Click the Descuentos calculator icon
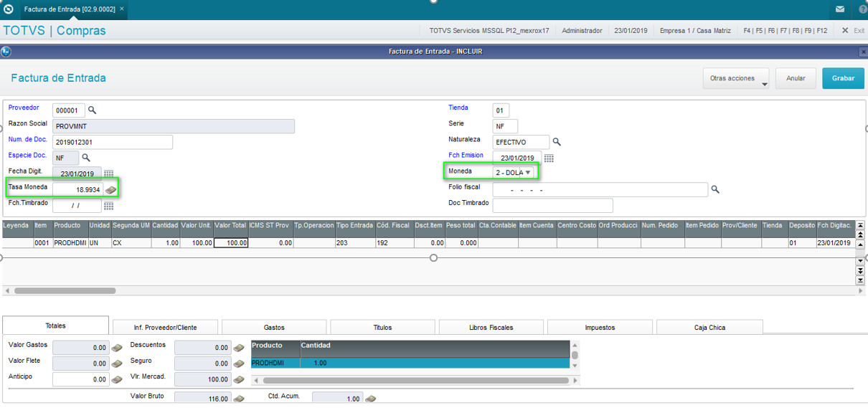This screenshot has width=868, height=408. (239, 348)
